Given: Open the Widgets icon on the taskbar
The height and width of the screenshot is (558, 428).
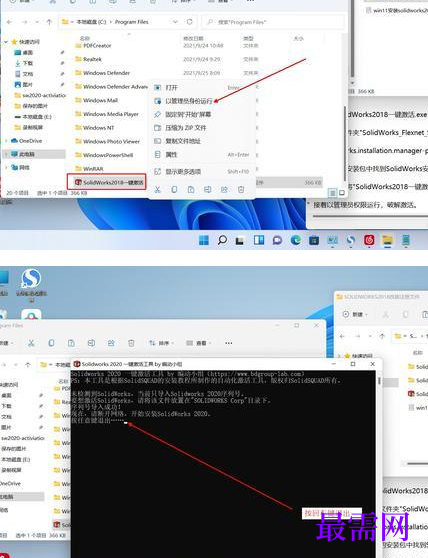Looking at the screenshot, I should tap(259, 240).
